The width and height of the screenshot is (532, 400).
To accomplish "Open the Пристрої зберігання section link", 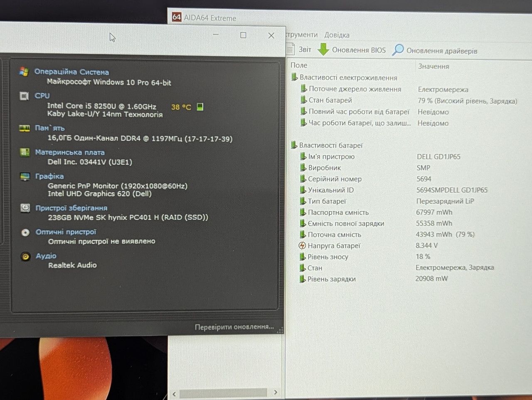I will click(71, 208).
